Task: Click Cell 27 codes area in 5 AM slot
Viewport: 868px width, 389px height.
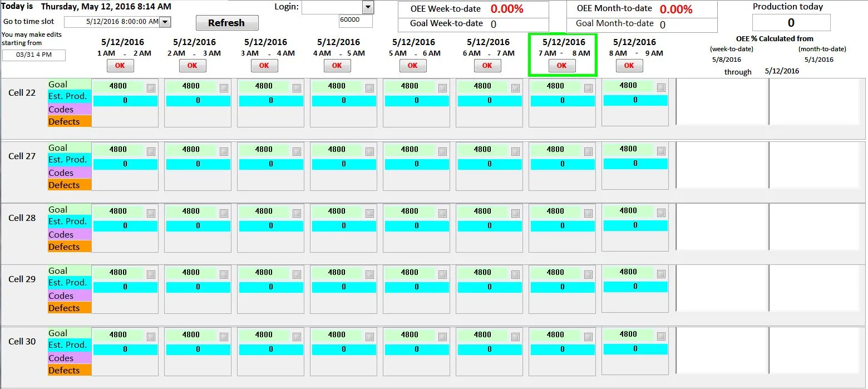Action: pos(417,180)
